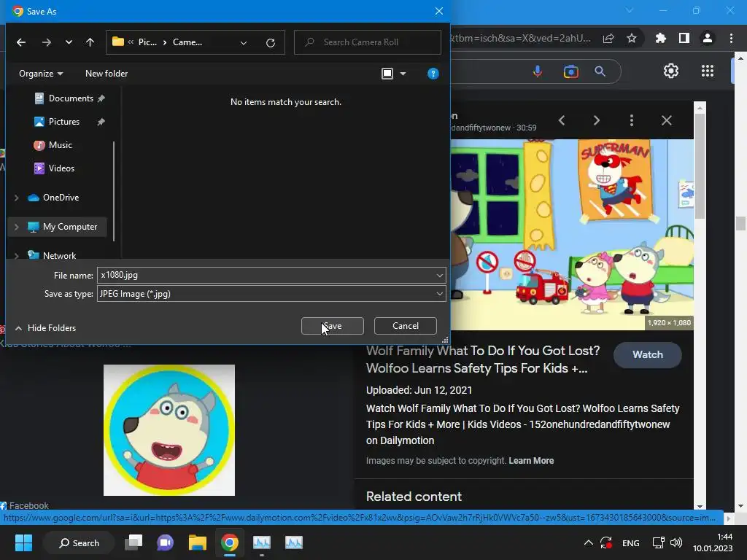Open view options dropdown arrow
The height and width of the screenshot is (560, 747).
click(x=403, y=74)
